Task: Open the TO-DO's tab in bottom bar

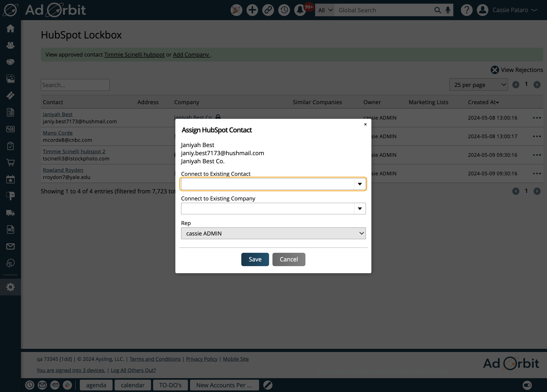Action: (x=170, y=385)
